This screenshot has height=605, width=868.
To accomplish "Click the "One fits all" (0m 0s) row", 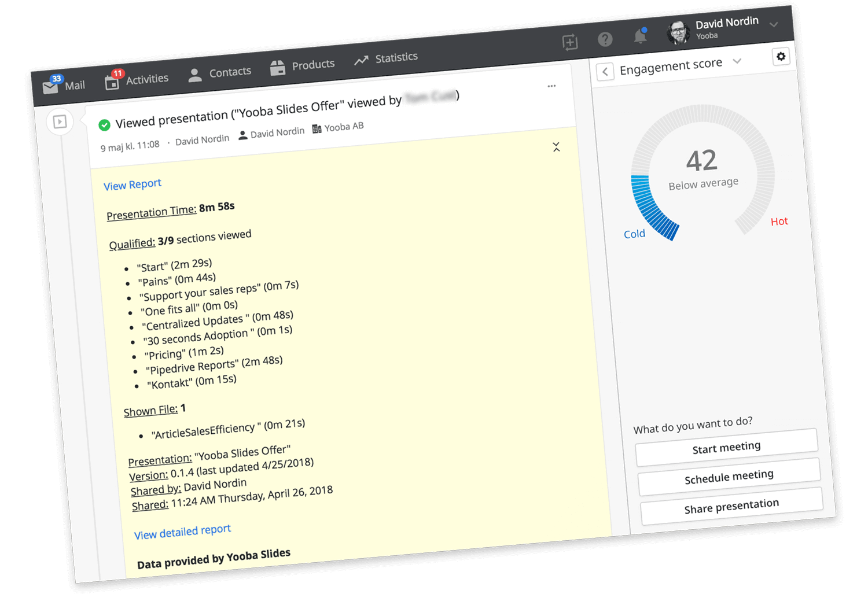I will pyautogui.click(x=189, y=308).
